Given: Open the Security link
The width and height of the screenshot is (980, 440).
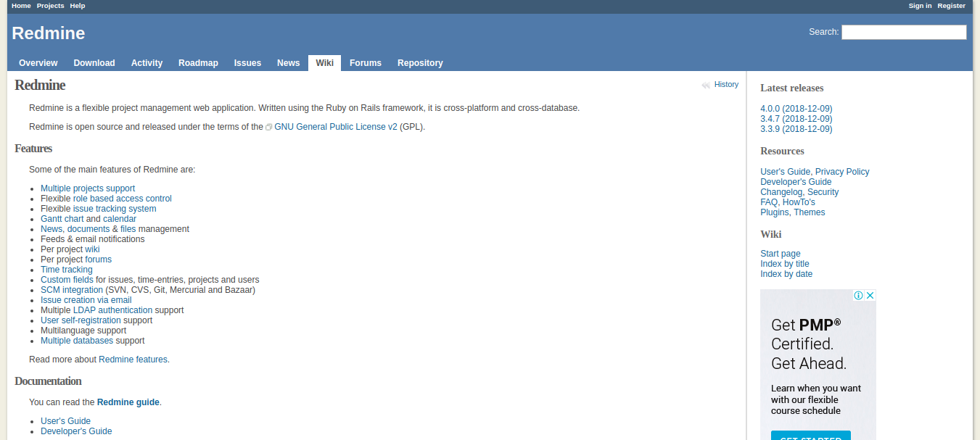Looking at the screenshot, I should (x=823, y=192).
